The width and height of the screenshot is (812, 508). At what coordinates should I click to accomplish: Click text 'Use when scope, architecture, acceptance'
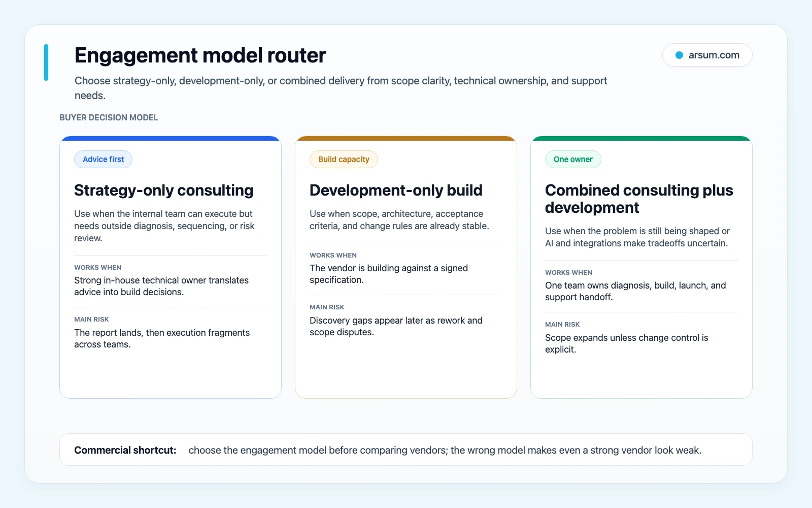[x=399, y=220]
